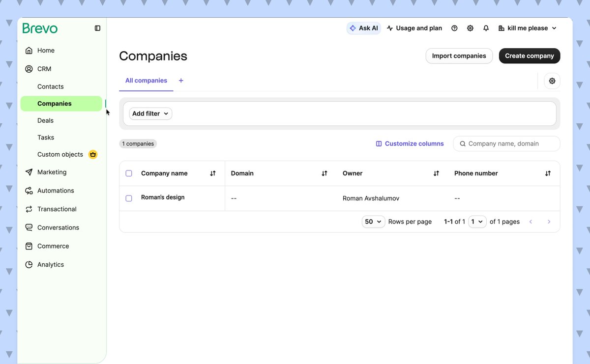
Task: Sort by Phone number column arrows
Action: (548, 173)
